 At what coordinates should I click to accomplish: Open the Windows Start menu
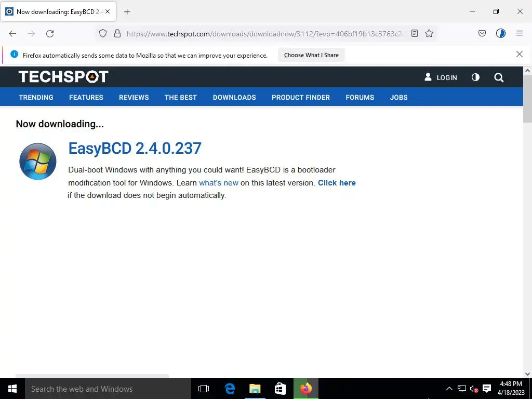12,389
